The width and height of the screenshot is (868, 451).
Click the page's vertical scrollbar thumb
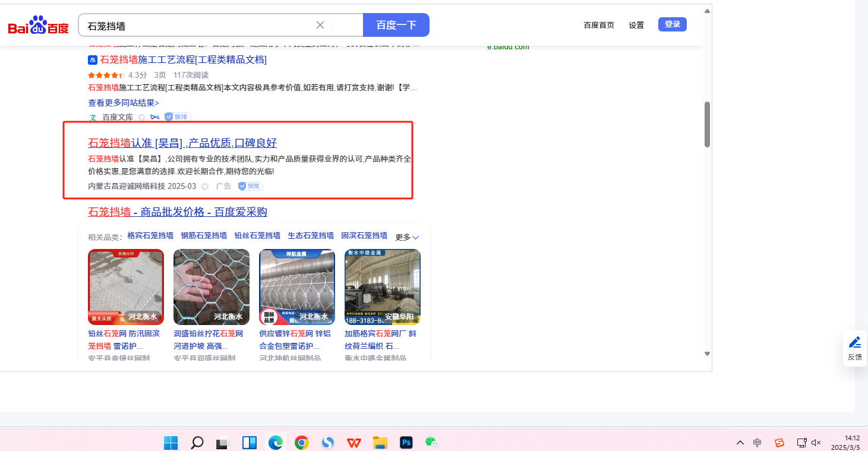tap(707, 124)
